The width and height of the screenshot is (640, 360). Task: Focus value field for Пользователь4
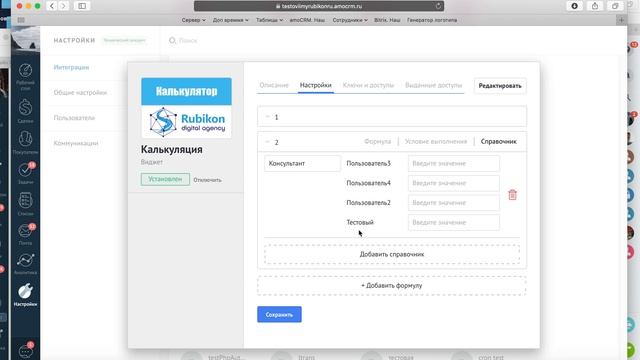click(x=453, y=183)
